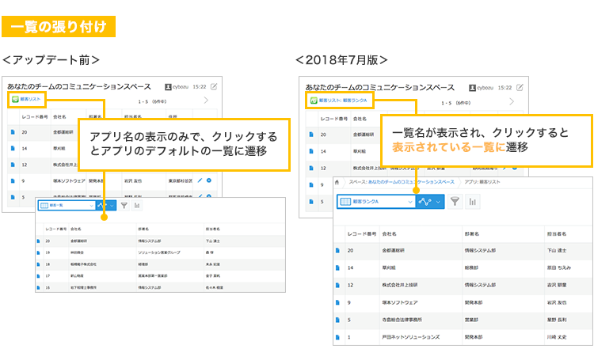Open the record icon for 戸田ネットソリューションズ

338,337
